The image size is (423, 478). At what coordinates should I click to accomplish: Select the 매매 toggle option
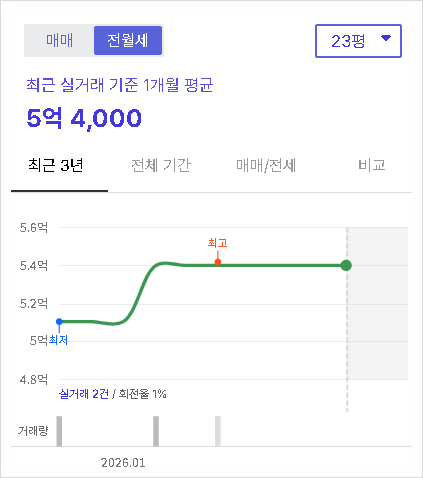pyautogui.click(x=59, y=40)
